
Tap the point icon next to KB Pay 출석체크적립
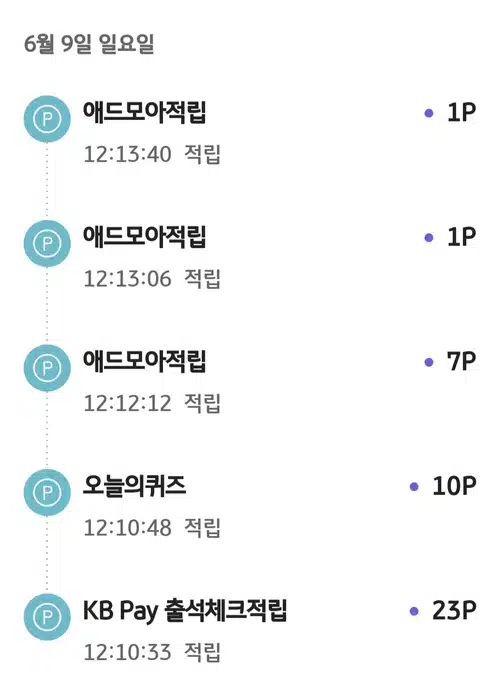tap(47, 617)
